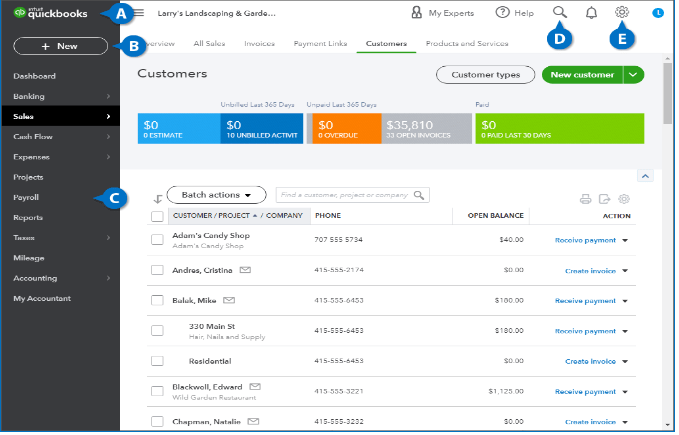Click the QuickBooks logo
This screenshot has width=679, height=435.
(50, 13)
